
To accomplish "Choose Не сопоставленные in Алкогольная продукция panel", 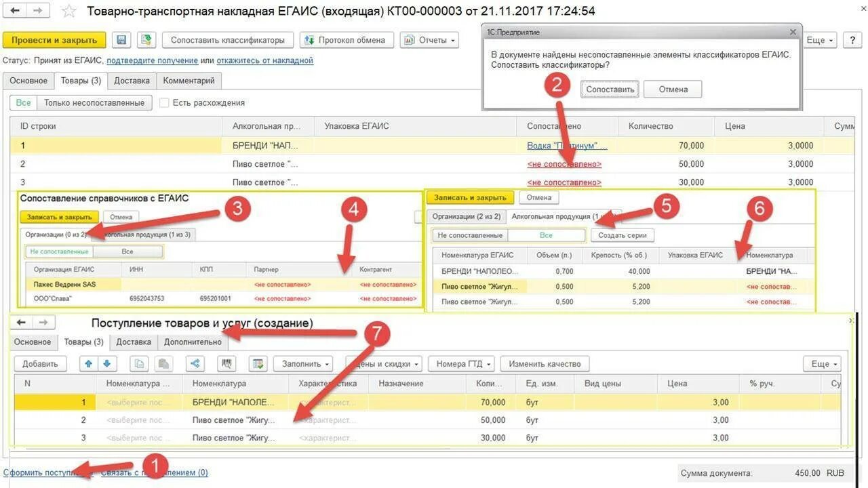I will click(470, 235).
